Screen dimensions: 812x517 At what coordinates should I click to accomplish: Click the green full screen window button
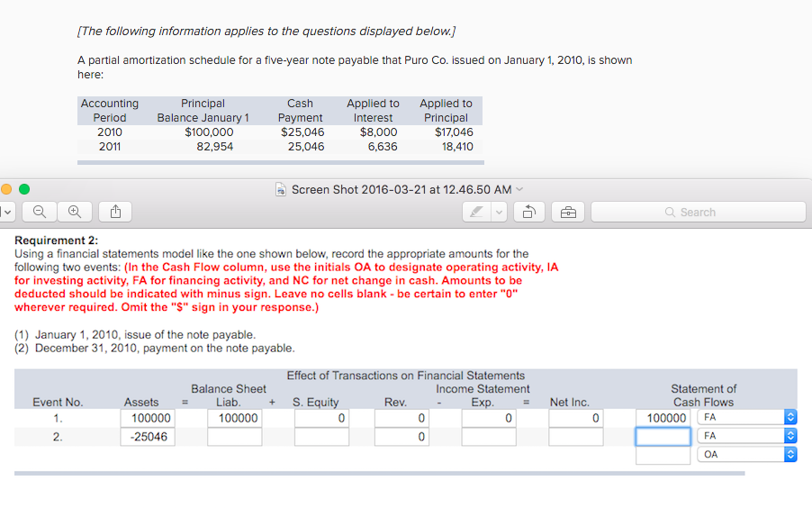coord(24,189)
